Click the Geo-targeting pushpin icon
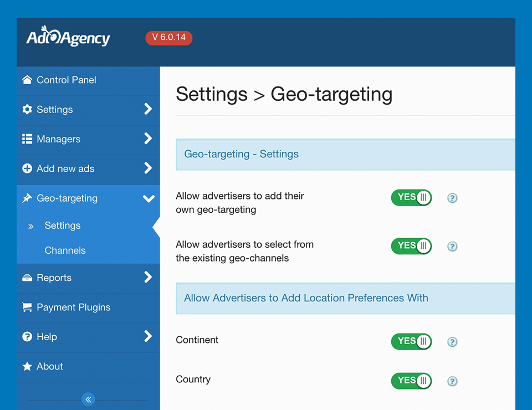This screenshot has width=532, height=410. (27, 198)
